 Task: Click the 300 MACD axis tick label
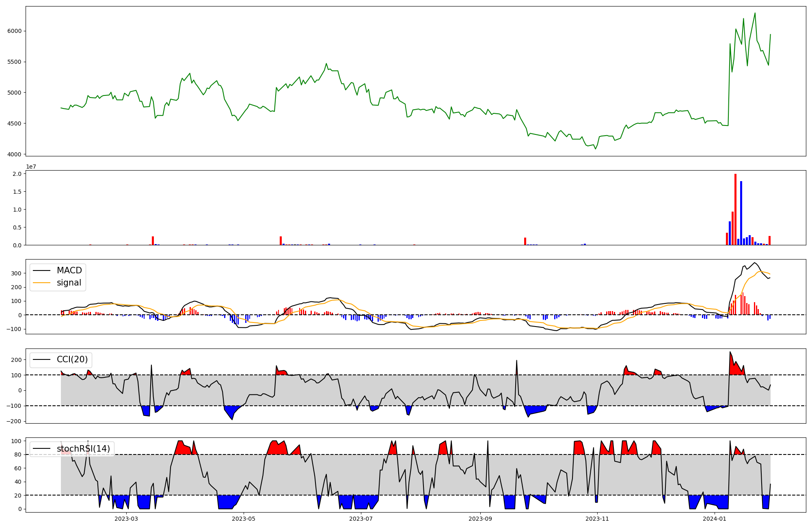(17, 273)
